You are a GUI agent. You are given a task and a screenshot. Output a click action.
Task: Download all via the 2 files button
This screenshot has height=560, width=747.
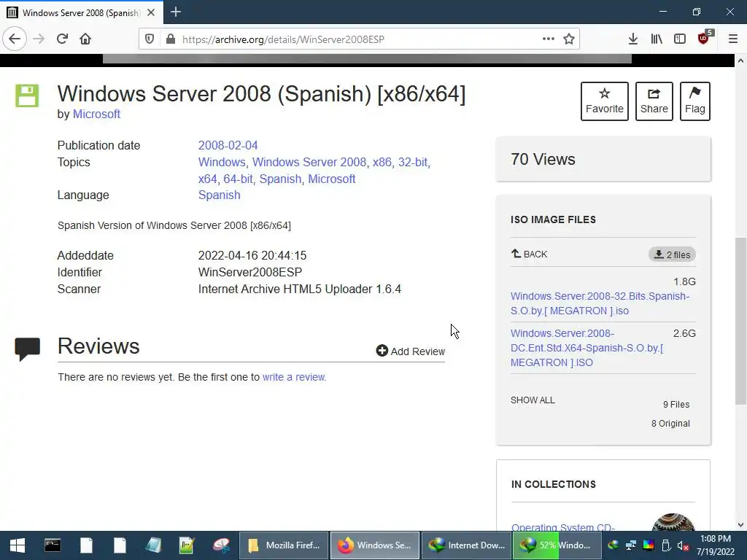click(672, 254)
